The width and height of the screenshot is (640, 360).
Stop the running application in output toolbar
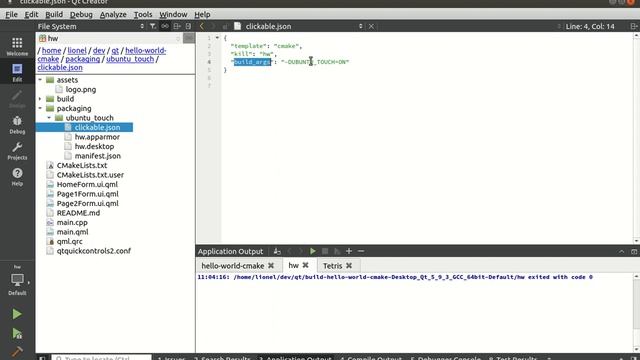point(325,251)
